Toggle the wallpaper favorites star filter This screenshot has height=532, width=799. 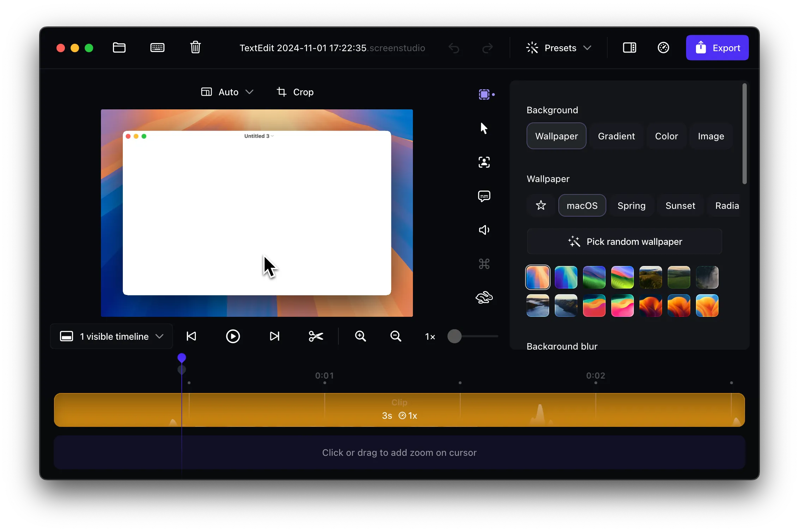click(541, 205)
